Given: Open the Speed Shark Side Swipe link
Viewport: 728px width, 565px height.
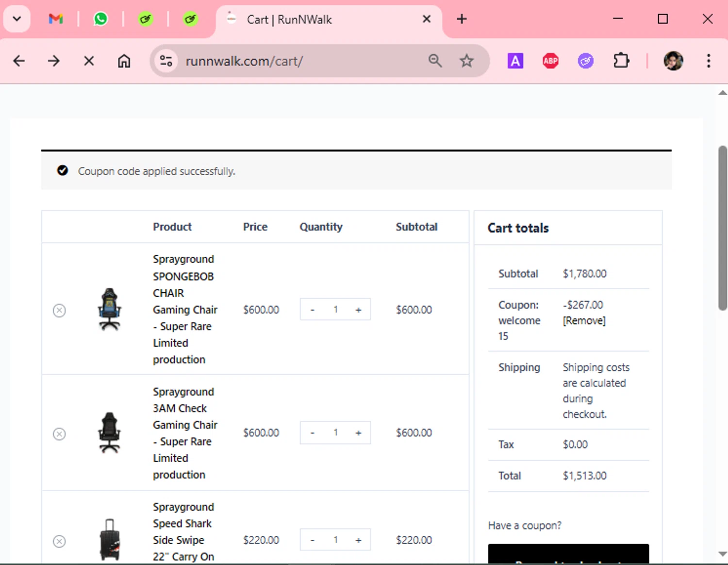Looking at the screenshot, I should click(183, 532).
